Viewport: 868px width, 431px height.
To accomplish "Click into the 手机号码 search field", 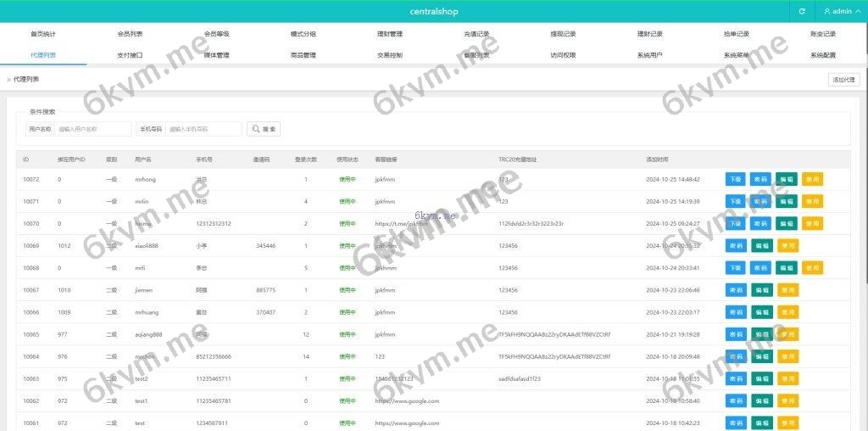I will 203,129.
